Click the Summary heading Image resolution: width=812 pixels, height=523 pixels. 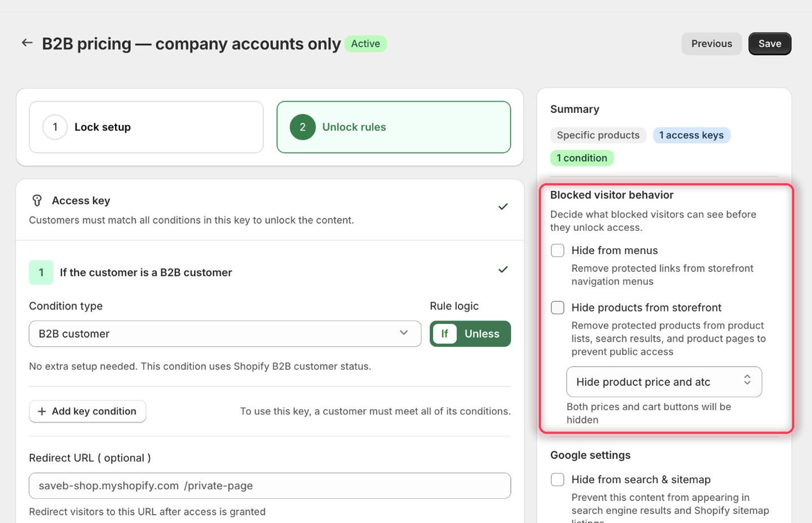tap(575, 109)
